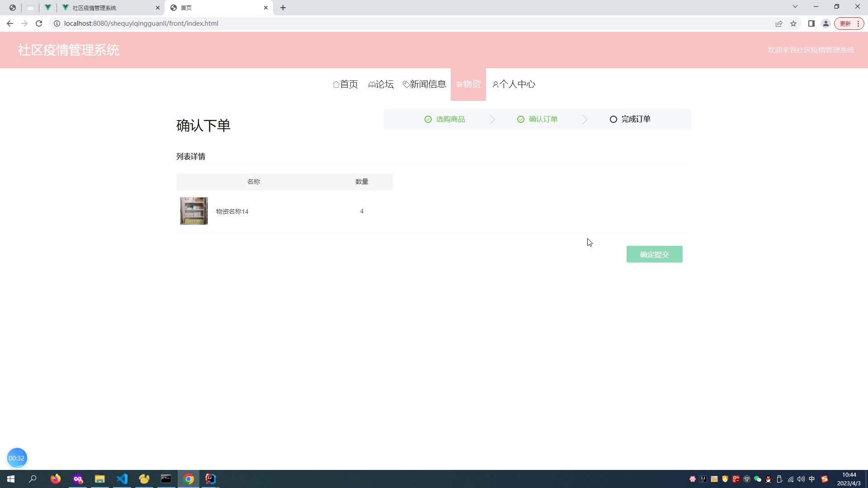Click the site info icon in address bar

pos(57,23)
